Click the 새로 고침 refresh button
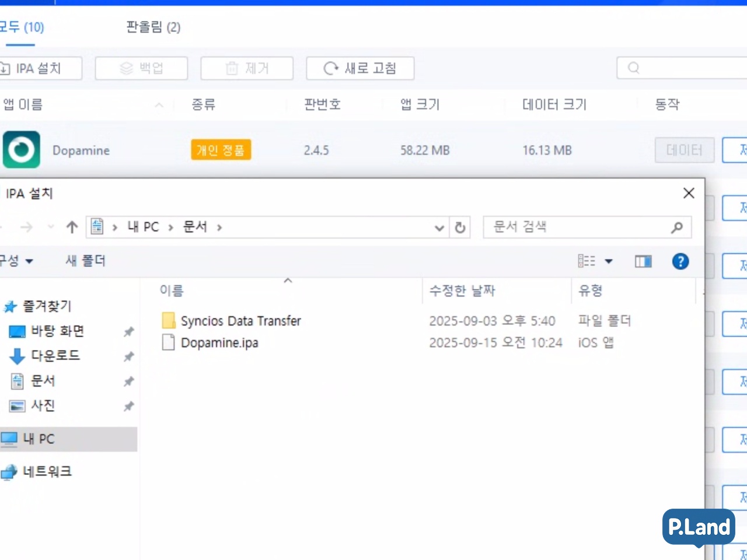The height and width of the screenshot is (560, 747). [360, 68]
